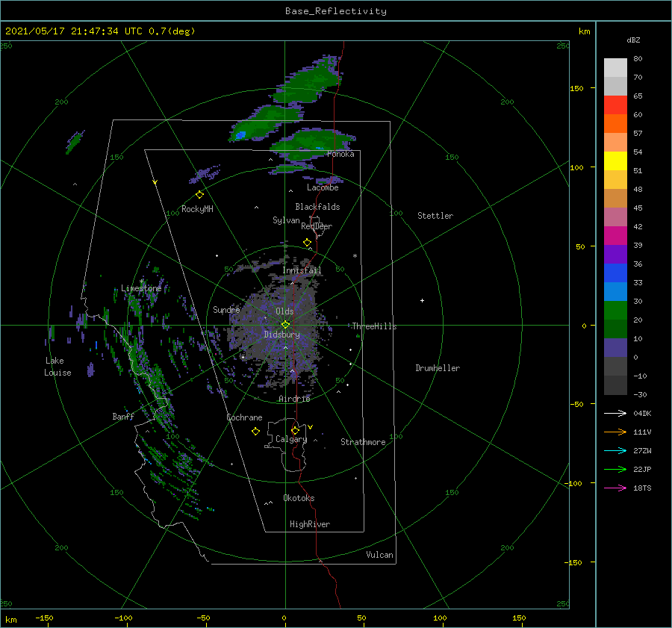Click the Banff label
Image resolution: width=672 pixels, height=628 pixels.
[123, 417]
